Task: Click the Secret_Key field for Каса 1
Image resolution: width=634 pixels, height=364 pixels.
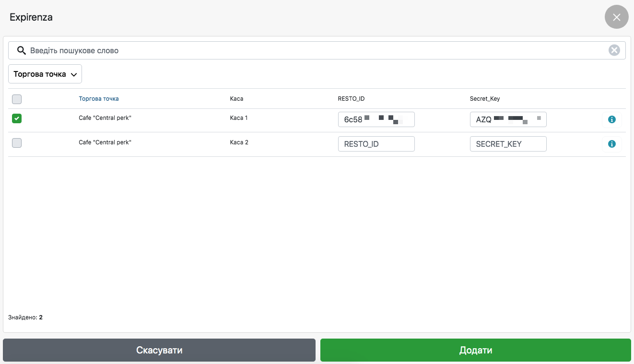Action: 508,119
